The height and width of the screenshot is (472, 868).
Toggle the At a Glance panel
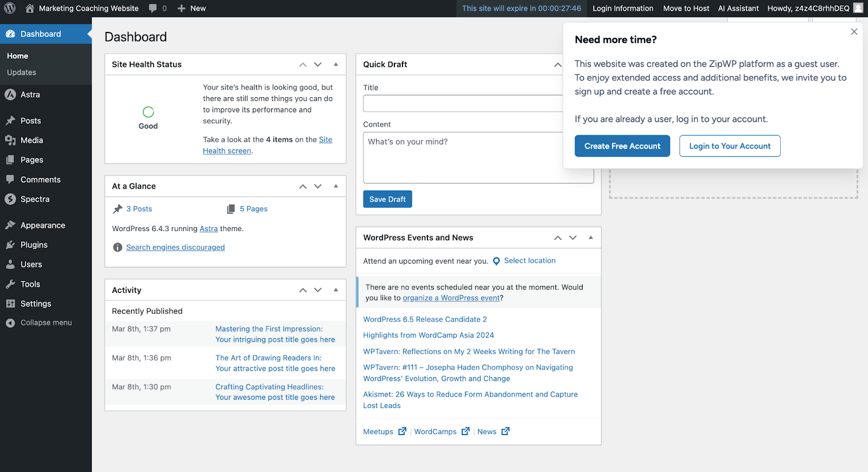[x=336, y=186]
